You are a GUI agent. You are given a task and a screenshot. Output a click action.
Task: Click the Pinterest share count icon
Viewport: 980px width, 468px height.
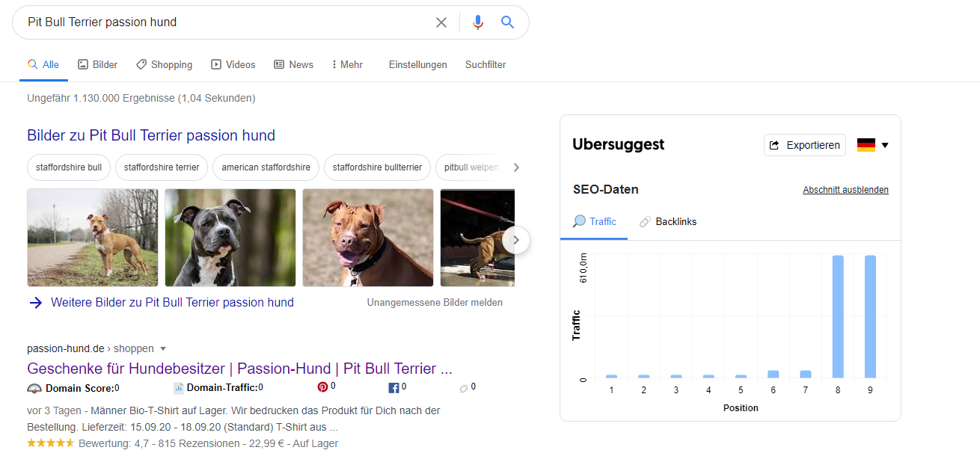click(x=322, y=387)
